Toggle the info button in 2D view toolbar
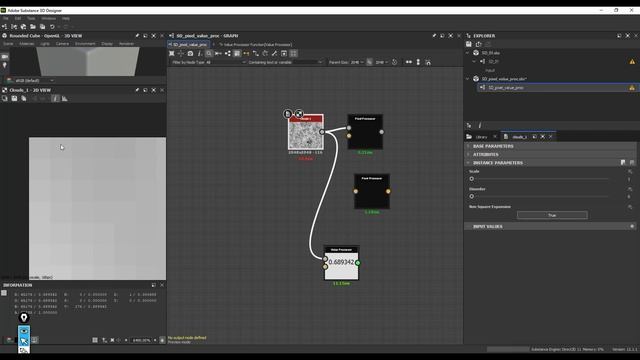 click(55, 98)
